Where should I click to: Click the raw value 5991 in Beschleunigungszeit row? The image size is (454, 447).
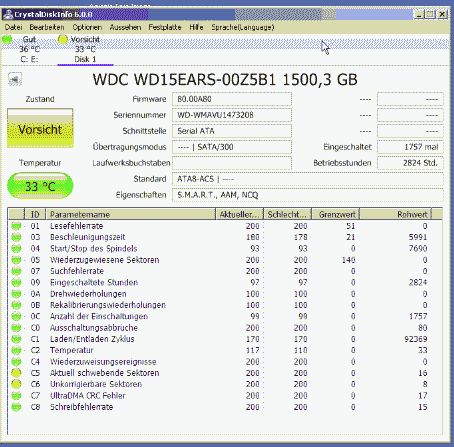pyautogui.click(x=418, y=237)
